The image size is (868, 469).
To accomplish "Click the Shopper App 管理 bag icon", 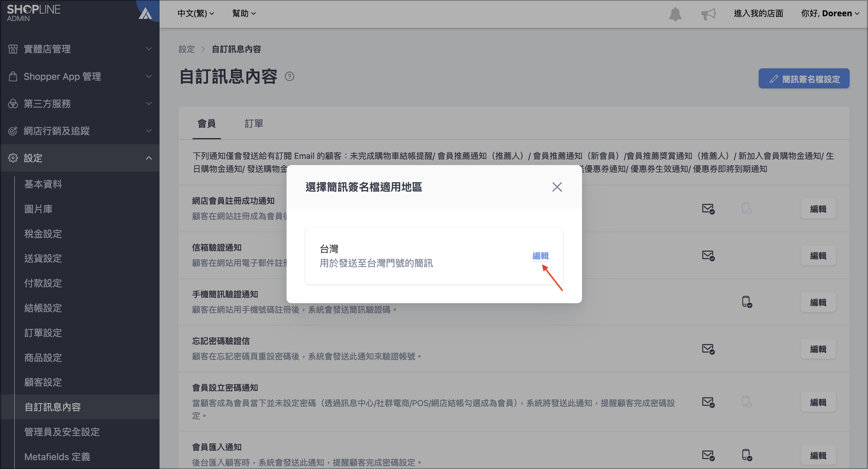I will [x=13, y=76].
